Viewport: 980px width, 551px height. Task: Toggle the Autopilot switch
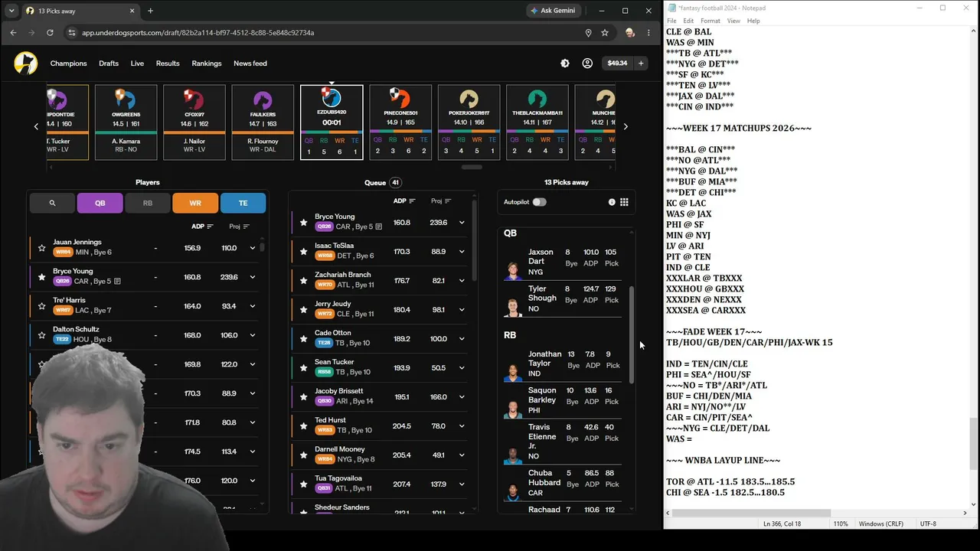tap(540, 202)
